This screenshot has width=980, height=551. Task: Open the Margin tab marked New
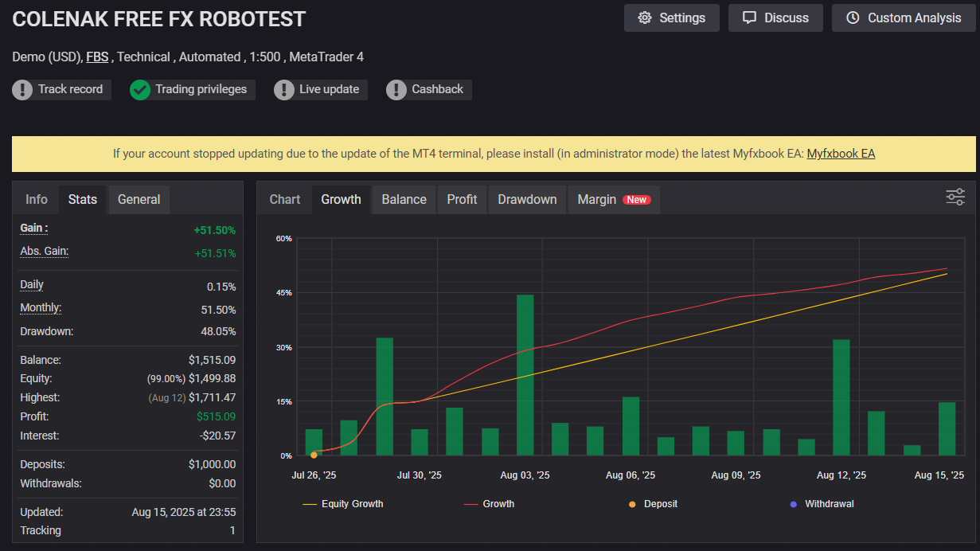coord(613,199)
